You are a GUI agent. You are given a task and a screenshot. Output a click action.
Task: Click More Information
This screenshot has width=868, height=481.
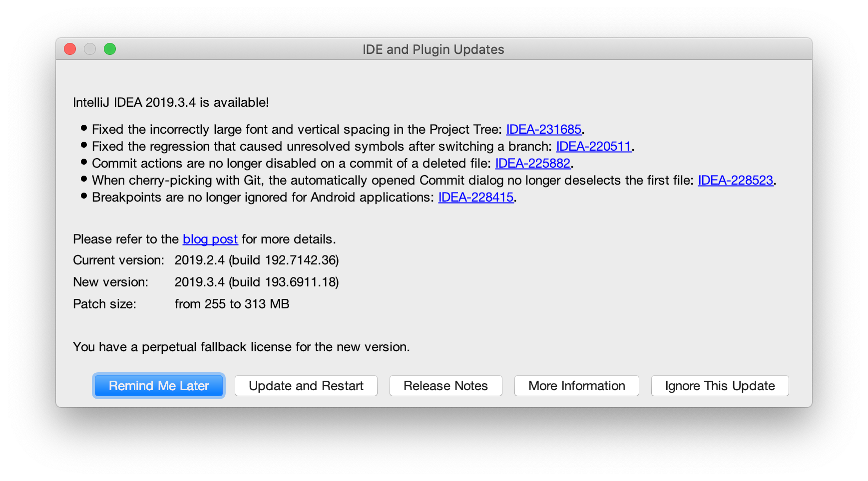[576, 385]
